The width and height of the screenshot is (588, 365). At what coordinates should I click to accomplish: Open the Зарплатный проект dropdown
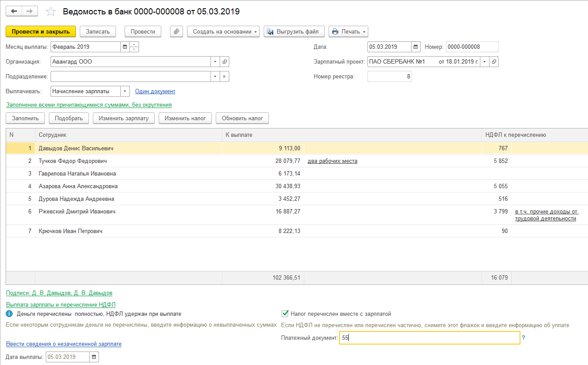pyautogui.click(x=484, y=62)
